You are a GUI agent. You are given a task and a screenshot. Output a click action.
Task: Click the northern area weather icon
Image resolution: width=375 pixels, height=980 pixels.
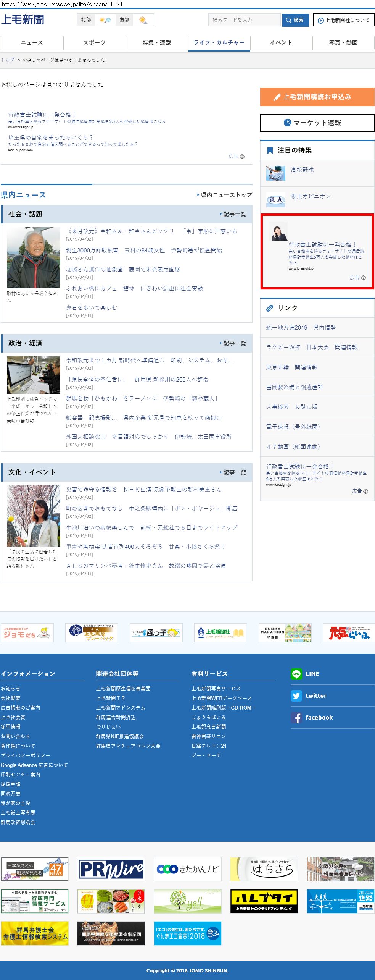coord(105,20)
